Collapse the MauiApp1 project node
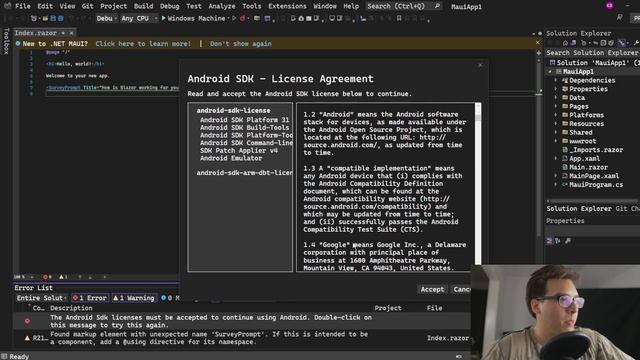 click(550, 71)
